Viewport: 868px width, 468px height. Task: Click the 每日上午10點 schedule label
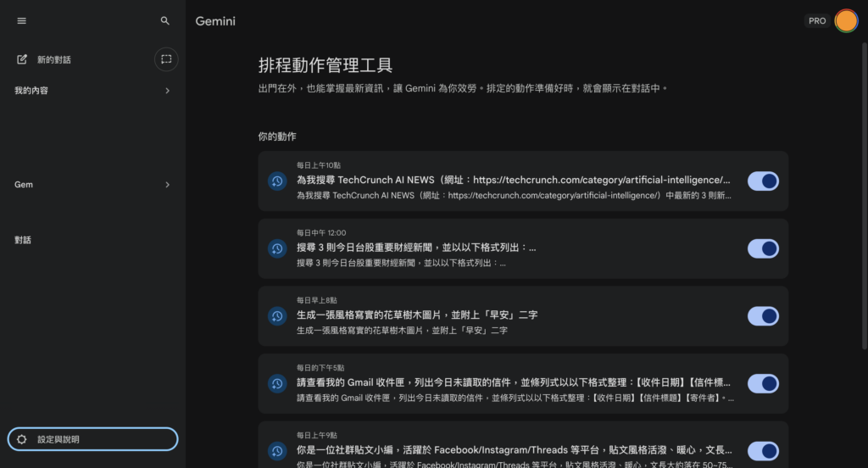(x=319, y=165)
